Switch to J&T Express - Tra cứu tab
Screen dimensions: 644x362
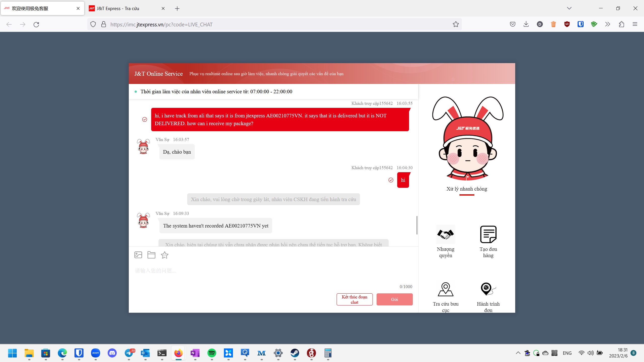127,8
